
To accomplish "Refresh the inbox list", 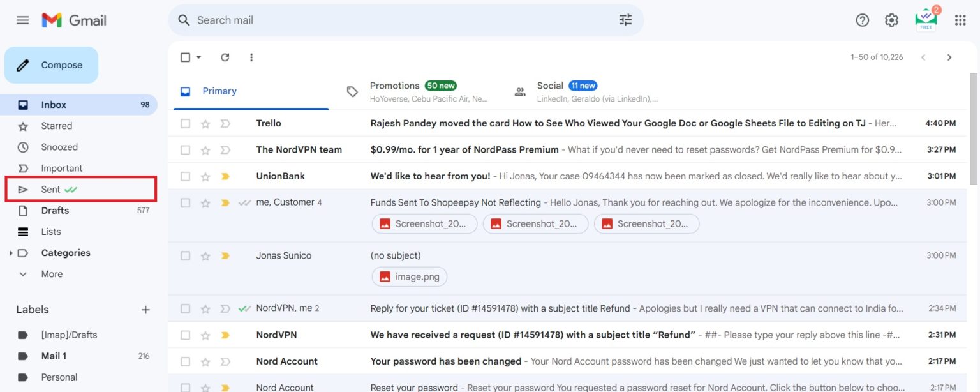I will 225,57.
